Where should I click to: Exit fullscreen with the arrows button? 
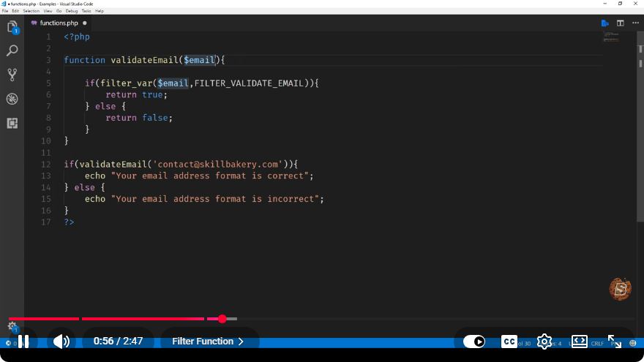click(615, 342)
